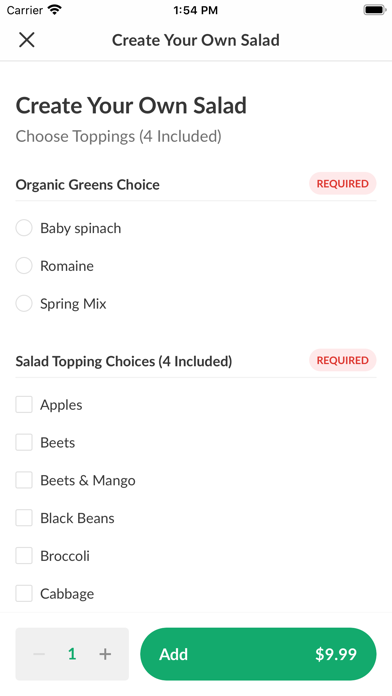Toggle the Cabbage topping checkbox
This screenshot has width=392, height=696.
pyautogui.click(x=24, y=593)
